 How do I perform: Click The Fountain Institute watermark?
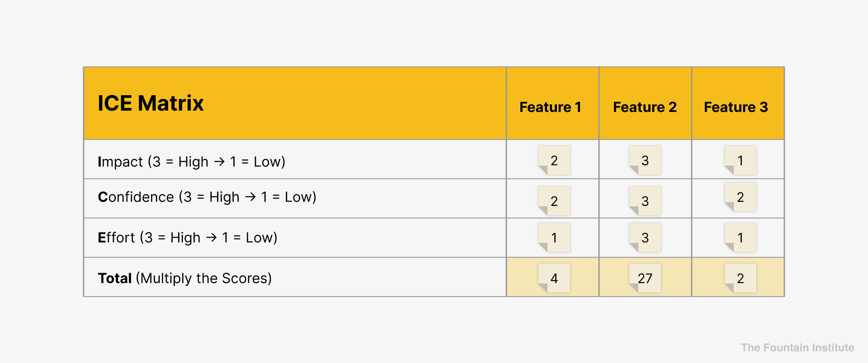point(797,348)
